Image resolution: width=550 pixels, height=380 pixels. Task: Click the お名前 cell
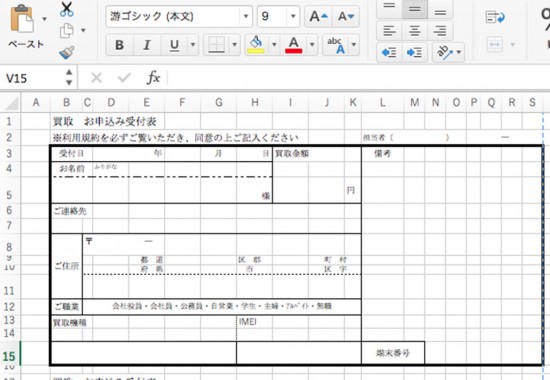[72, 169]
